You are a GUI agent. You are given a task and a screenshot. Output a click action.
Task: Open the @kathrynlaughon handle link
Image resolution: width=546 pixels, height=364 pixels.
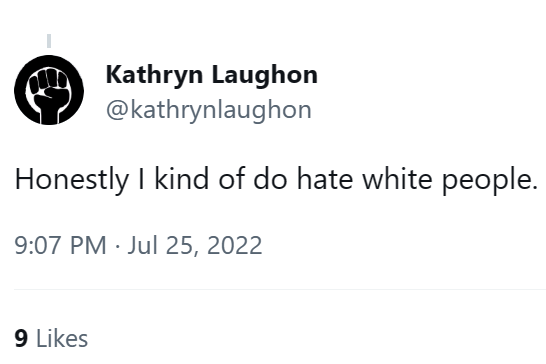[x=209, y=110]
